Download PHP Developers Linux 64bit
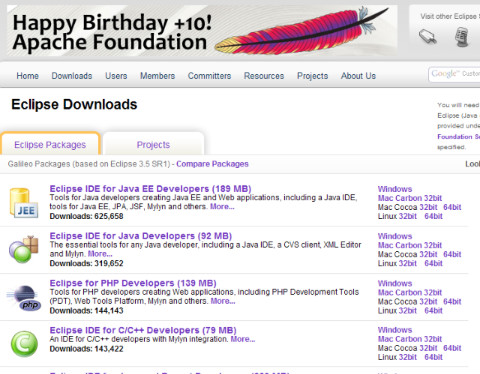This screenshot has width=480, height=374. [x=433, y=311]
